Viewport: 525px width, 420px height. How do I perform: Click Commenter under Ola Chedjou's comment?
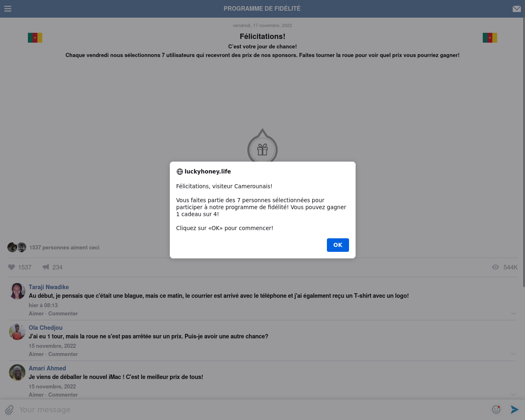(63, 354)
